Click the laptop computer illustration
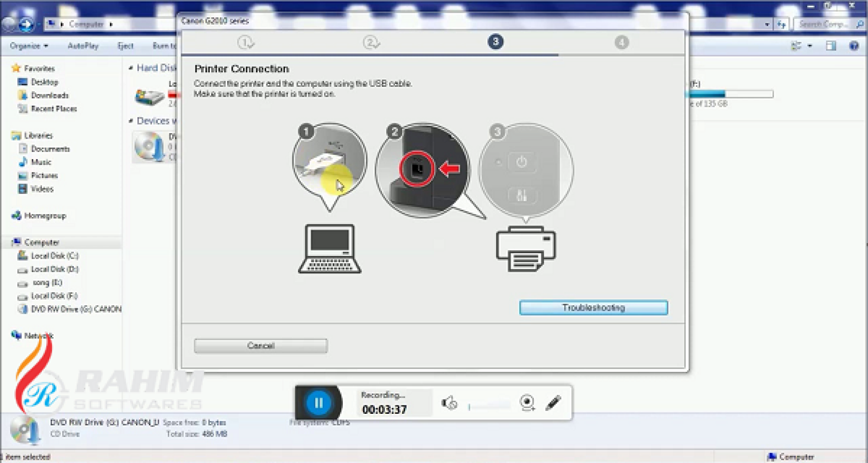 click(329, 249)
